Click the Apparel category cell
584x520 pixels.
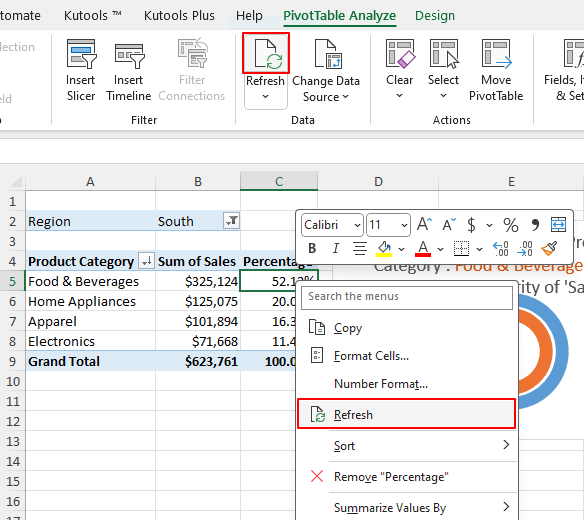91,321
